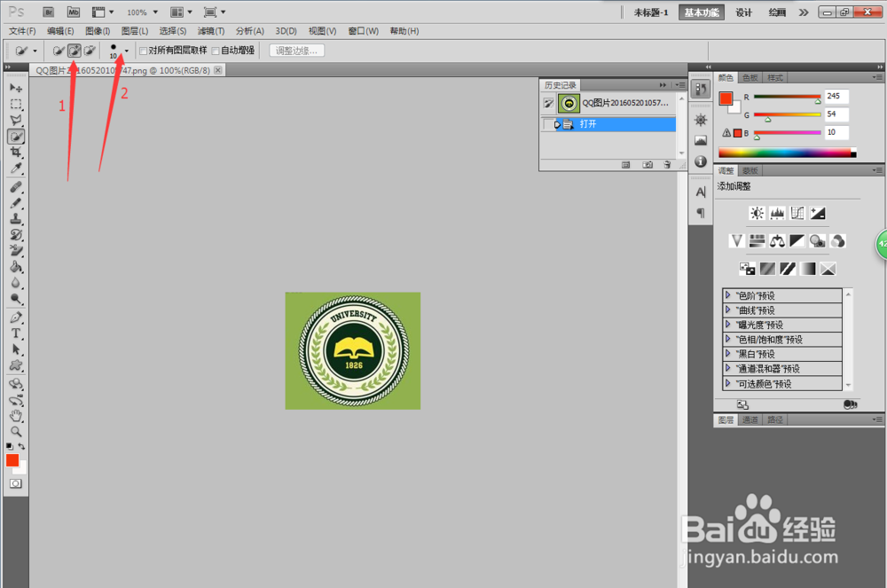Screen dimensions: 887x588
Task: Select the Rectangular Marquee tool
Action: click(x=16, y=104)
